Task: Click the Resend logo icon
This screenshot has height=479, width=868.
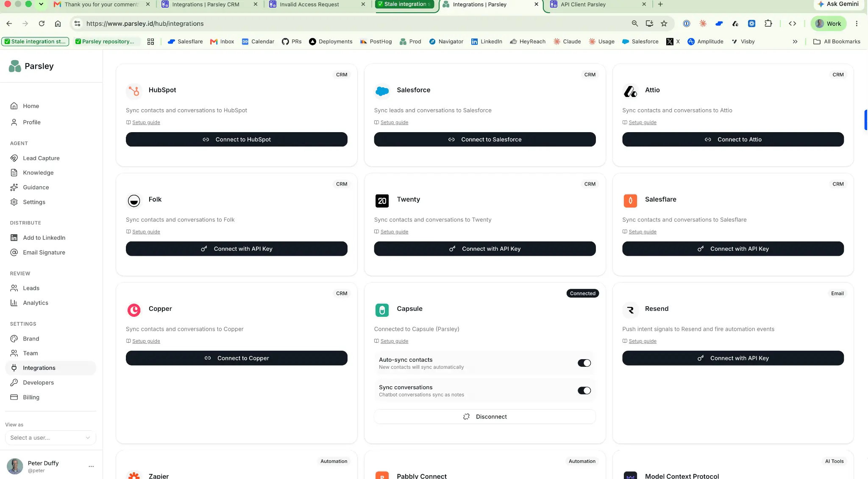Action: (x=630, y=310)
